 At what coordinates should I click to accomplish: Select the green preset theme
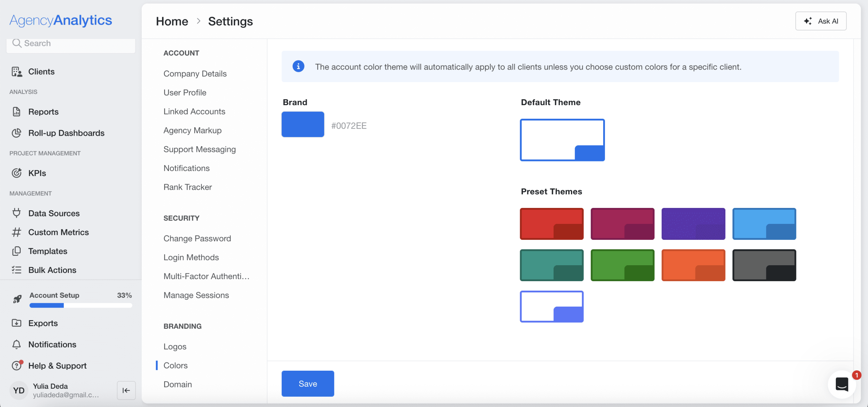(623, 265)
